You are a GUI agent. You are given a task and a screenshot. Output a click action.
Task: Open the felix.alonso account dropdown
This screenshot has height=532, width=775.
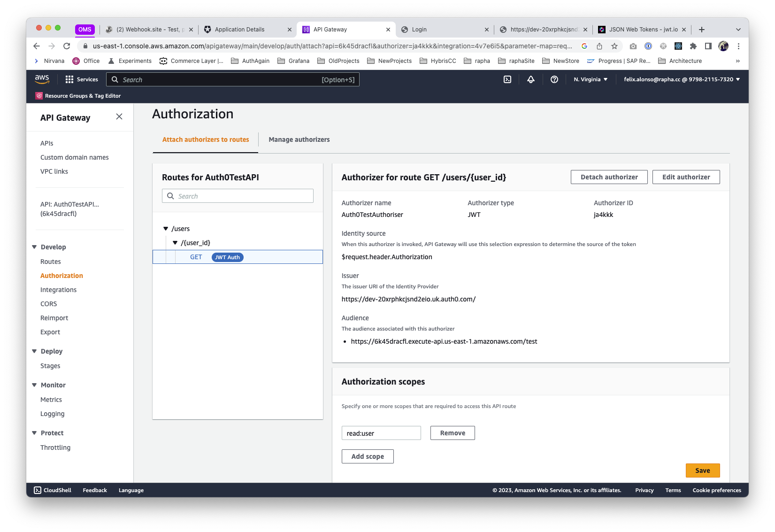682,80
